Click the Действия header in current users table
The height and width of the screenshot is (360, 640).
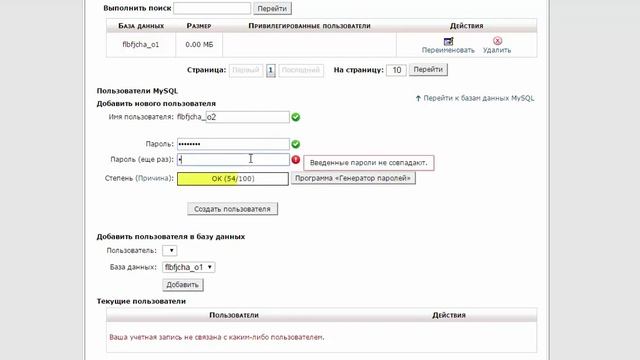point(449,315)
